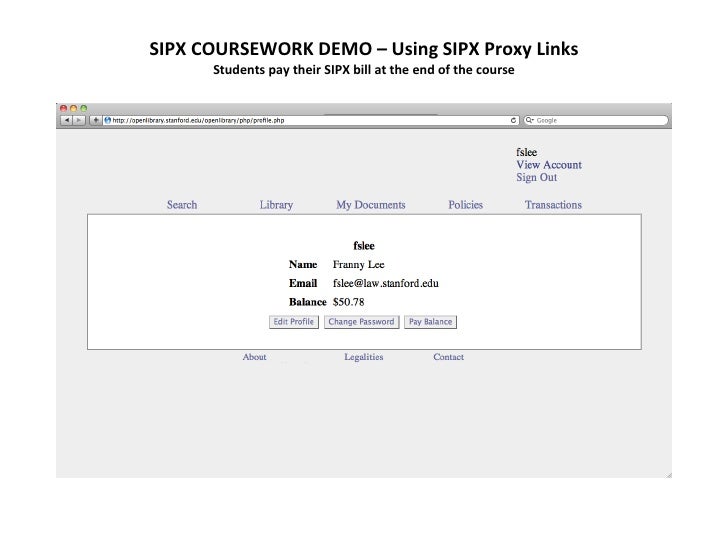The image size is (728, 546).
Task: Click the green zoom window button
Action: pos(84,108)
